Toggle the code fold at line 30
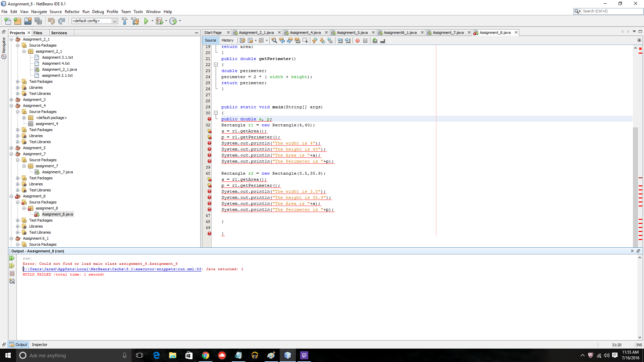 click(x=216, y=113)
